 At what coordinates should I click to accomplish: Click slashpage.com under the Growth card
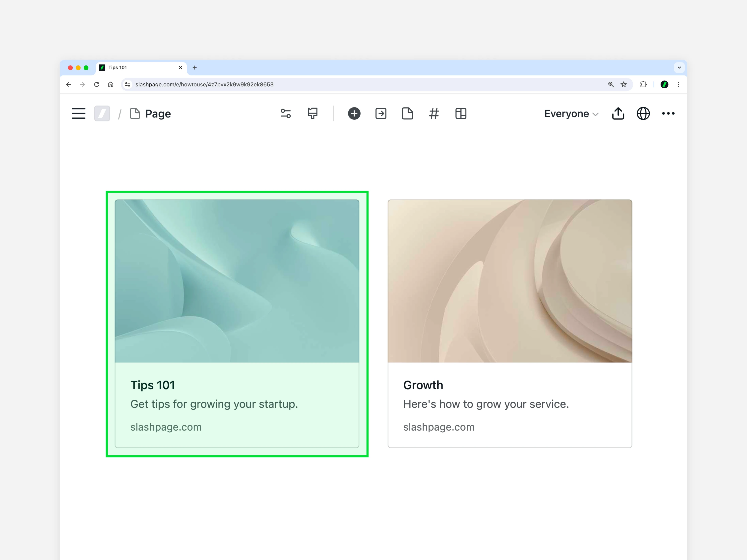(439, 427)
